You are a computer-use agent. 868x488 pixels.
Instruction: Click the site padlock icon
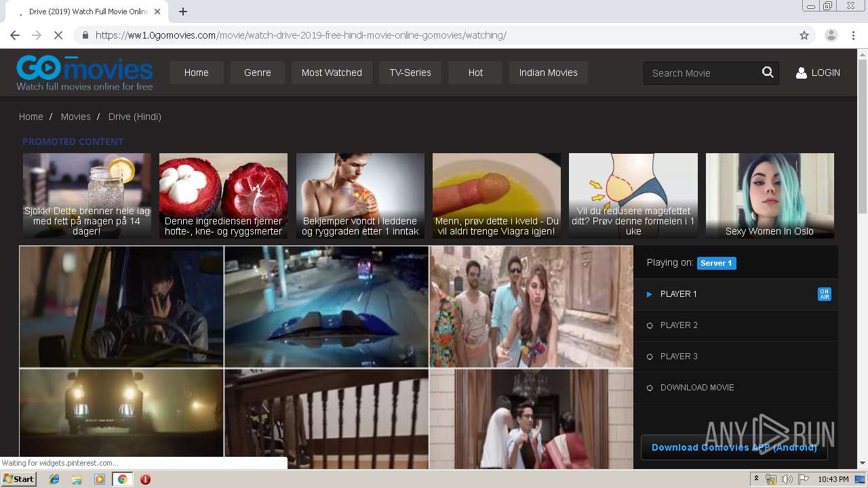coord(85,35)
